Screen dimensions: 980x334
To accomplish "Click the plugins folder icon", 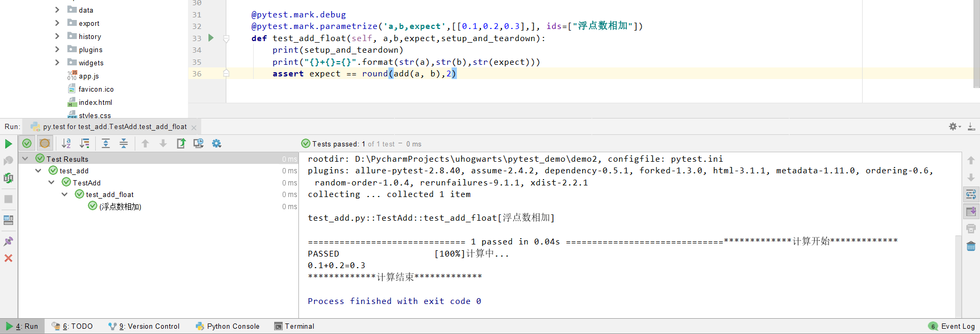I will tap(72, 49).
